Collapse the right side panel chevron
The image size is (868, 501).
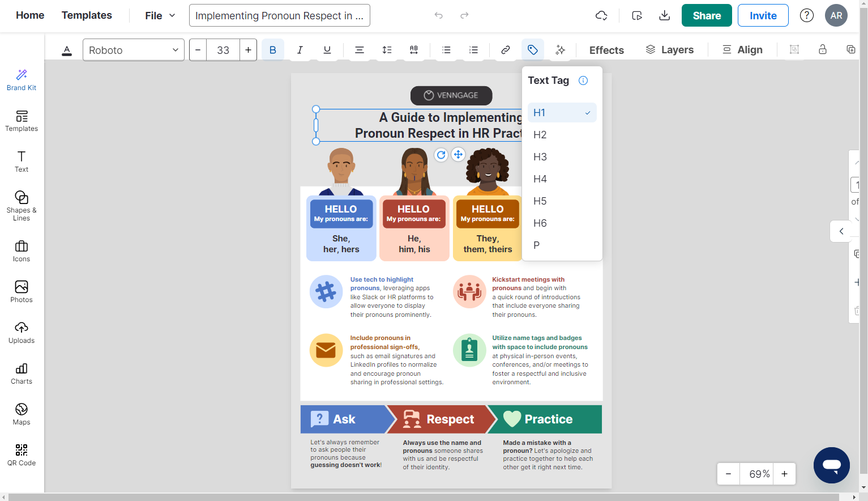coord(841,231)
